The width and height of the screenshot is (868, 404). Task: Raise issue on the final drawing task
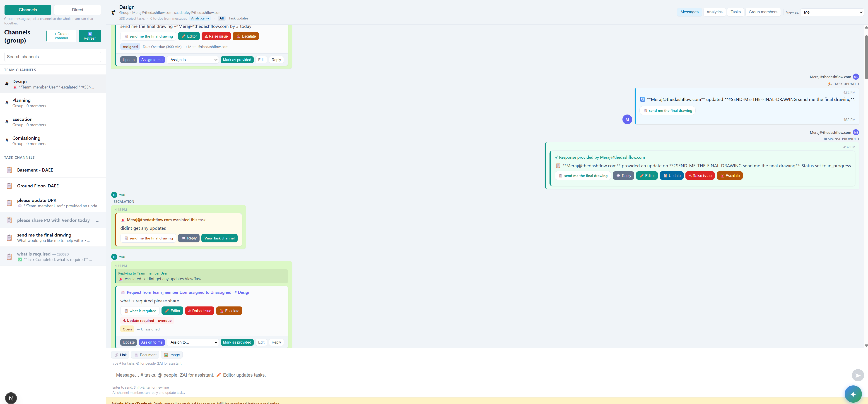tap(216, 36)
